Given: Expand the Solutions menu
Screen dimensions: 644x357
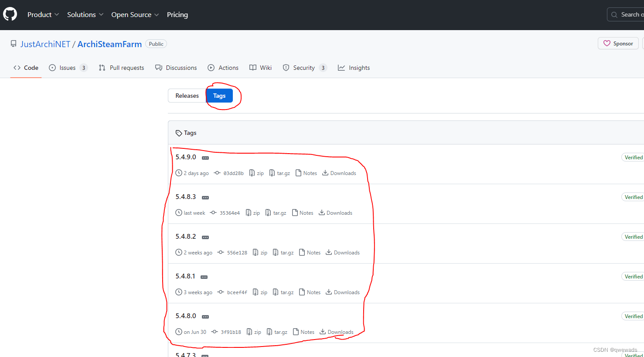Looking at the screenshot, I should click(85, 14).
